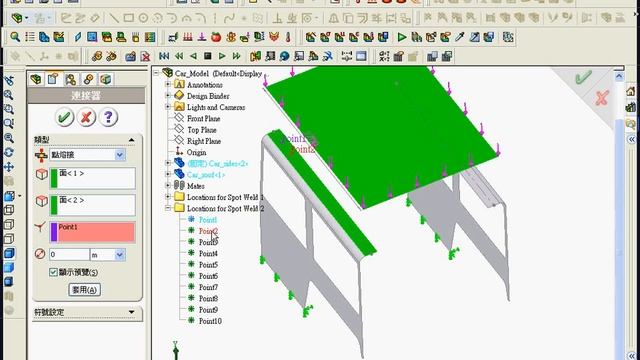Viewport: 640px width, 360px height.
Task: Click the bullet list icon beside the magnifier
Action: (x=30, y=37)
